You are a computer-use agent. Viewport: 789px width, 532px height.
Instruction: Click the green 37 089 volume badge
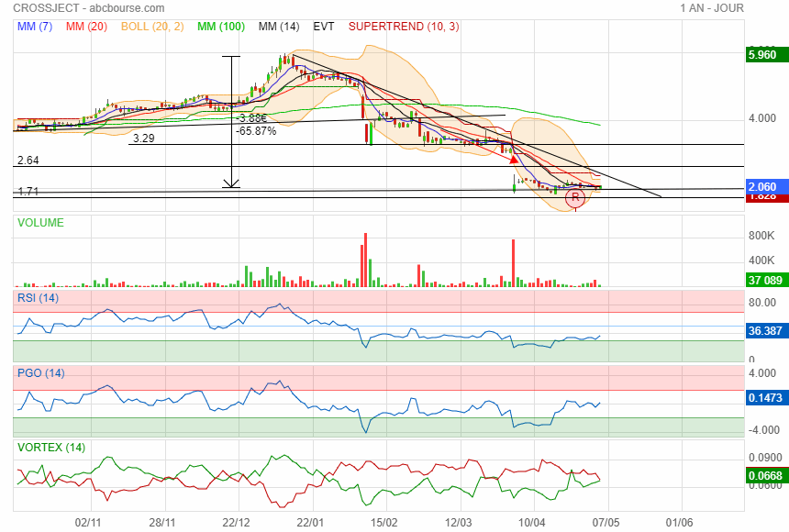pyautogui.click(x=767, y=281)
